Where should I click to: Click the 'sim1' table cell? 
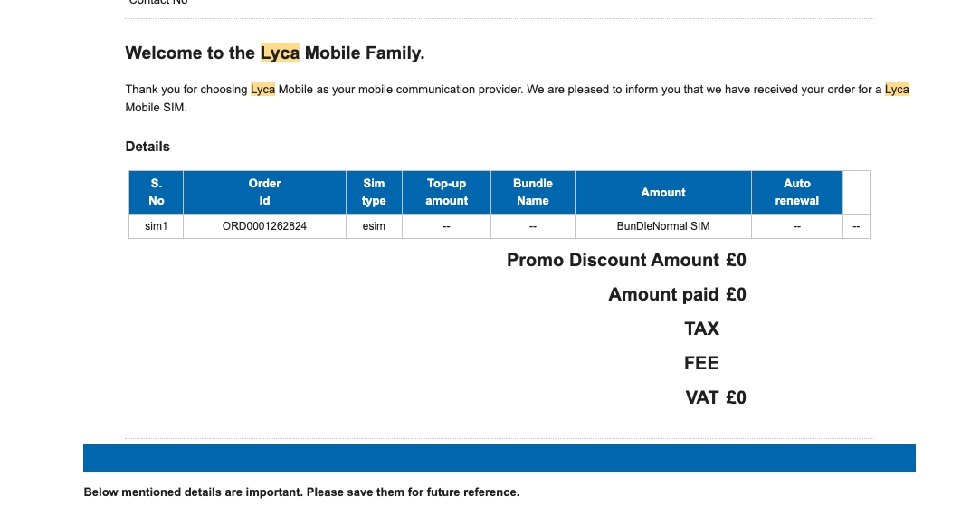pyautogui.click(x=157, y=226)
